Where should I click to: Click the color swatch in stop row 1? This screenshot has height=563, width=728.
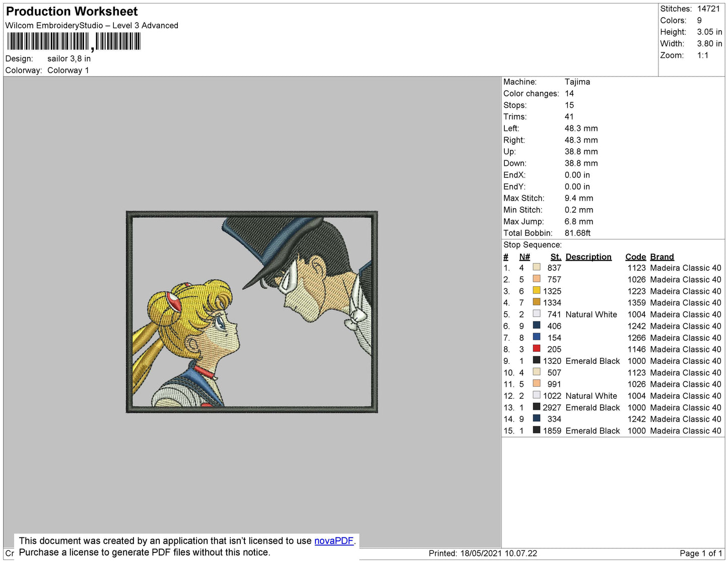[537, 267]
